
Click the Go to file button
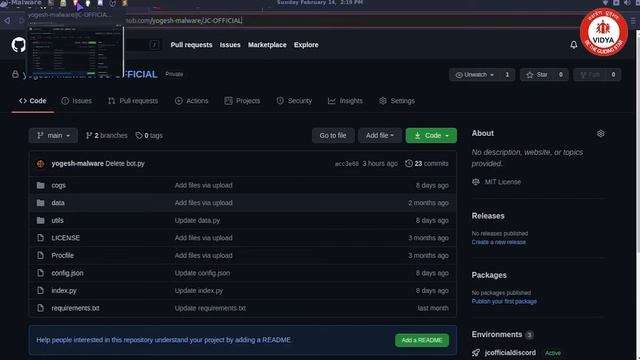point(333,136)
